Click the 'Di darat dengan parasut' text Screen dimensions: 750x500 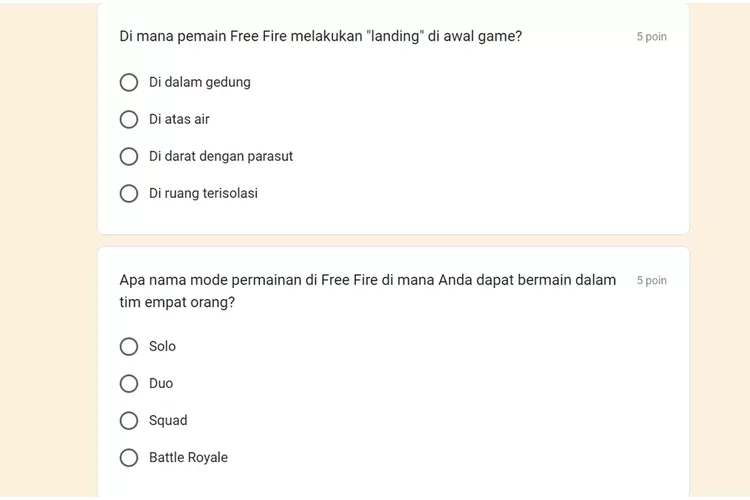(x=221, y=156)
